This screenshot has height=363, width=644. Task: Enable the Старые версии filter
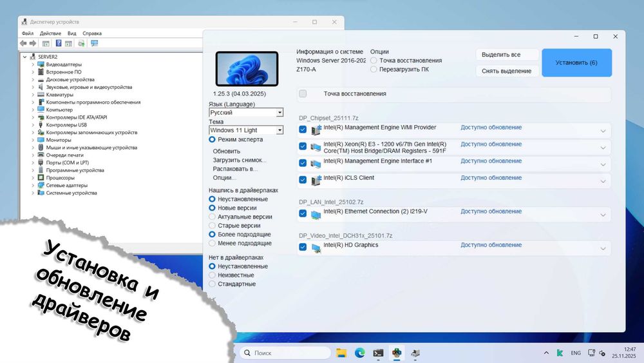212,225
